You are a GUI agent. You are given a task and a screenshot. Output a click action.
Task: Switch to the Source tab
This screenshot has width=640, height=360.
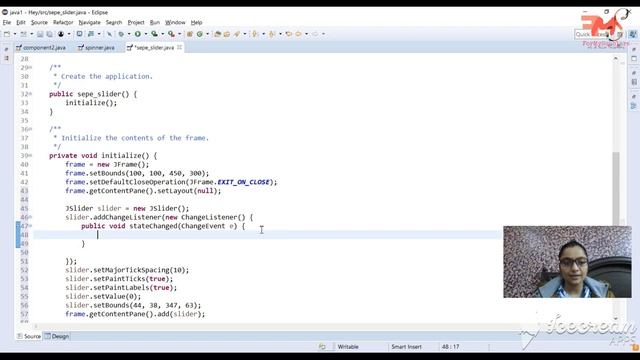(29, 336)
